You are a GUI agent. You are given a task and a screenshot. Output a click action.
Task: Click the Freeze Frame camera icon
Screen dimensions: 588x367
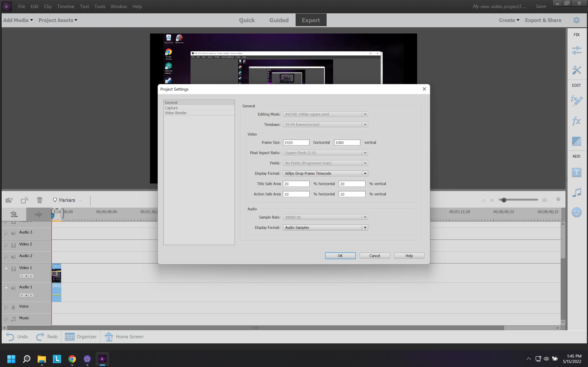click(x=9, y=200)
